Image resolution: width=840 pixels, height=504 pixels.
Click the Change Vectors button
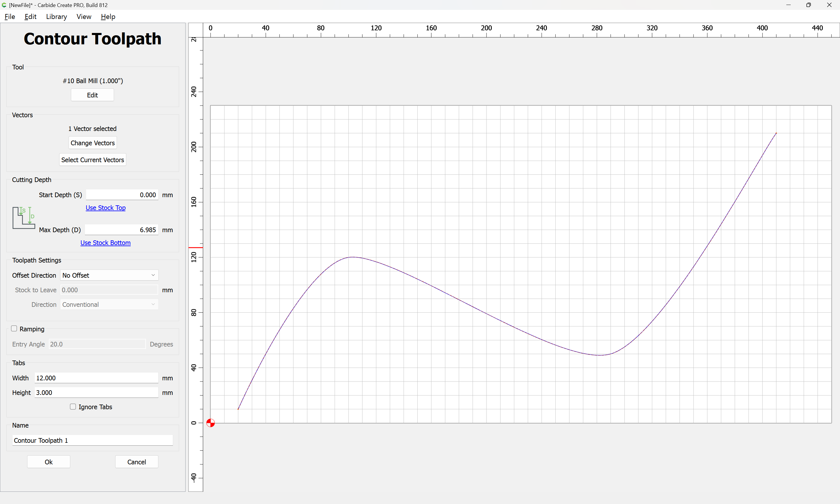click(x=93, y=143)
